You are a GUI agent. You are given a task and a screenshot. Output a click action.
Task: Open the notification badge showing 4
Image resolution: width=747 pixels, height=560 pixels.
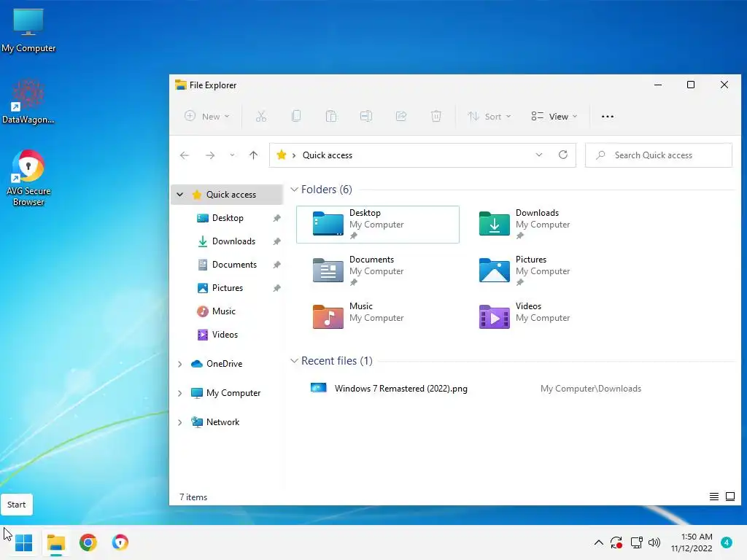[726, 542]
